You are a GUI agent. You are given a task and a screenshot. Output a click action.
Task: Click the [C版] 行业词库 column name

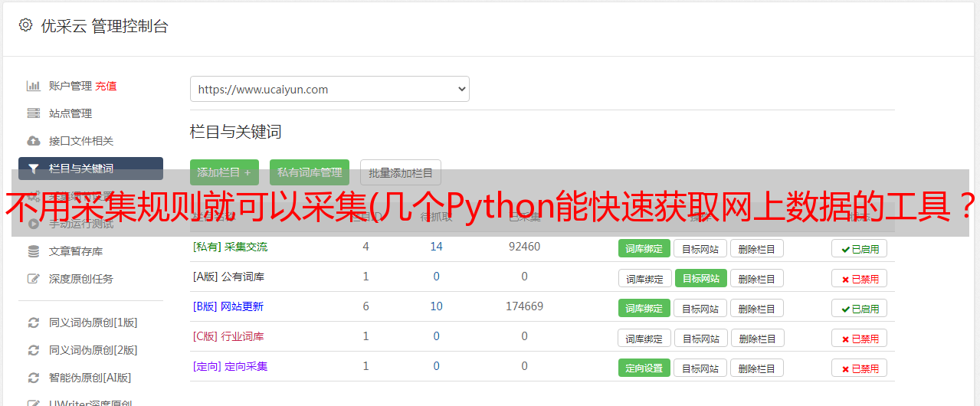[x=228, y=336]
